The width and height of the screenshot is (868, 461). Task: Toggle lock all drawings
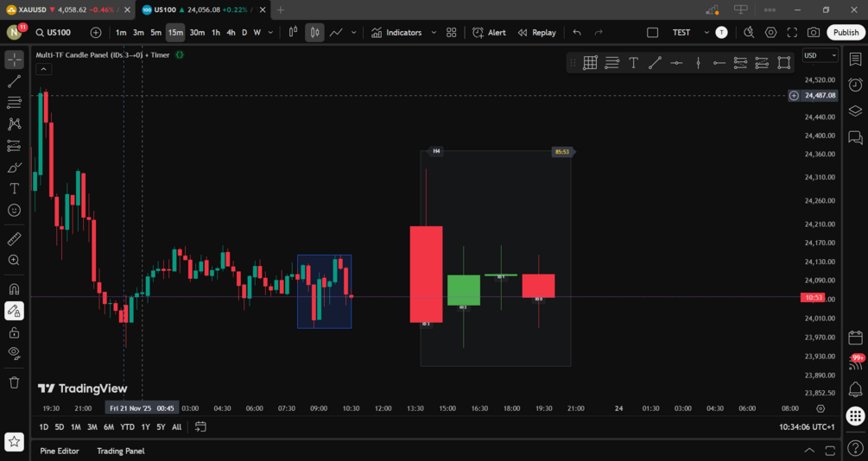click(x=15, y=332)
